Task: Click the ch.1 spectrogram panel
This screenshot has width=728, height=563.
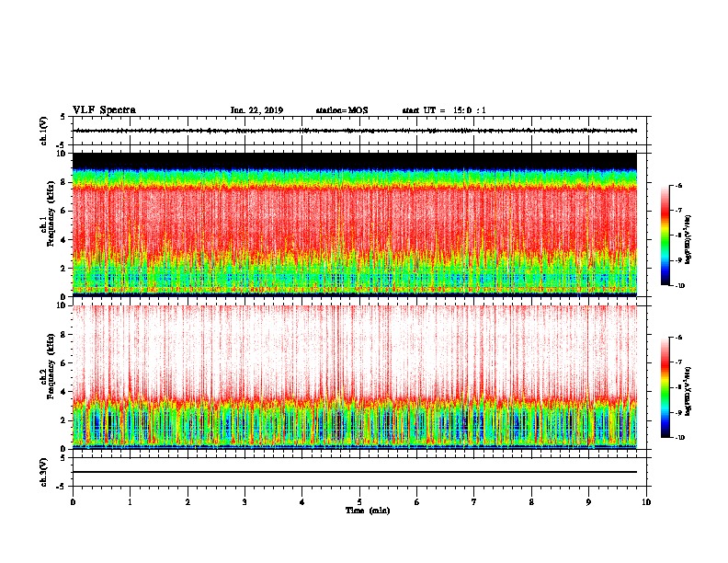Action: (x=355, y=224)
